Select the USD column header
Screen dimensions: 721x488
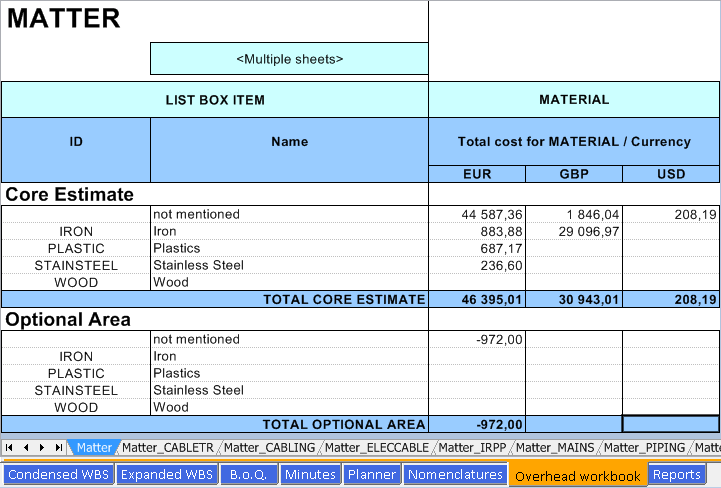pyautogui.click(x=671, y=174)
